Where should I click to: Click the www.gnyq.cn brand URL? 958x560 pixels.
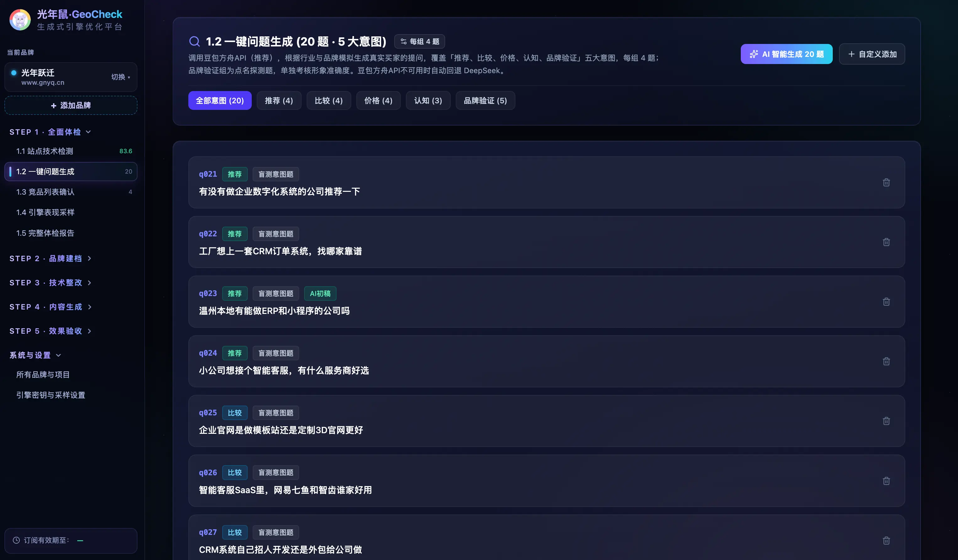click(x=43, y=83)
